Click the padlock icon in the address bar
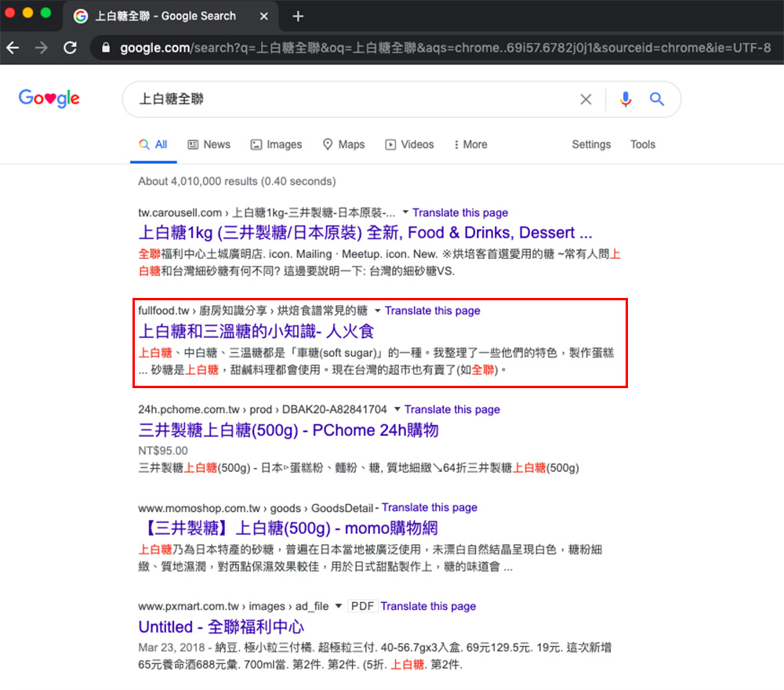784x690 pixels. tap(104, 47)
